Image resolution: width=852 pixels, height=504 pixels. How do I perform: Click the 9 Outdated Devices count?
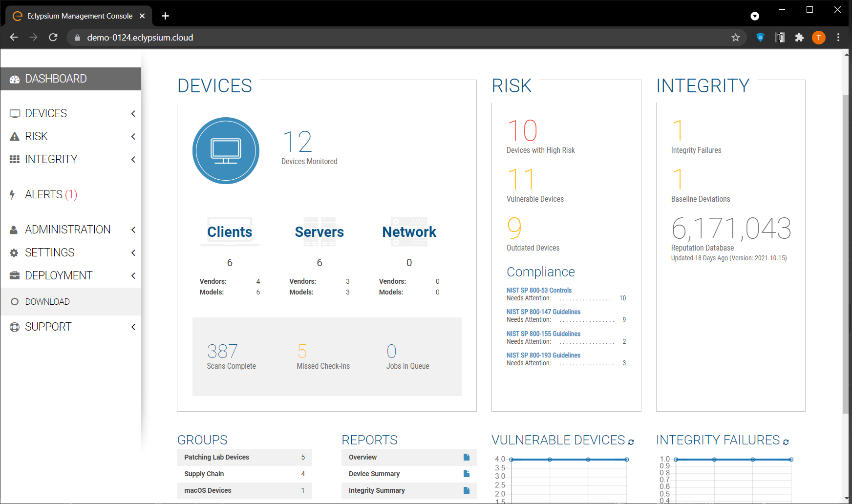pos(514,228)
